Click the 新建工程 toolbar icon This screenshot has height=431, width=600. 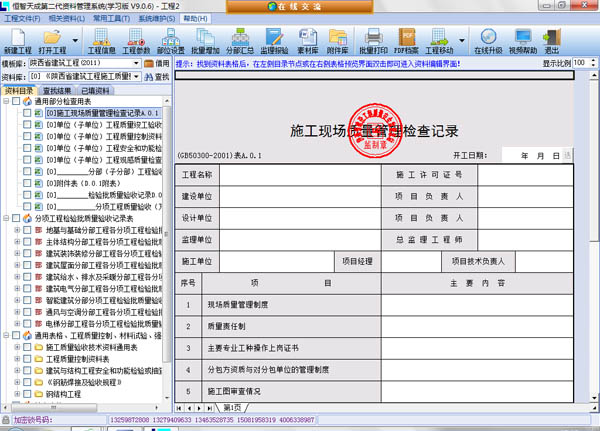pos(18,41)
